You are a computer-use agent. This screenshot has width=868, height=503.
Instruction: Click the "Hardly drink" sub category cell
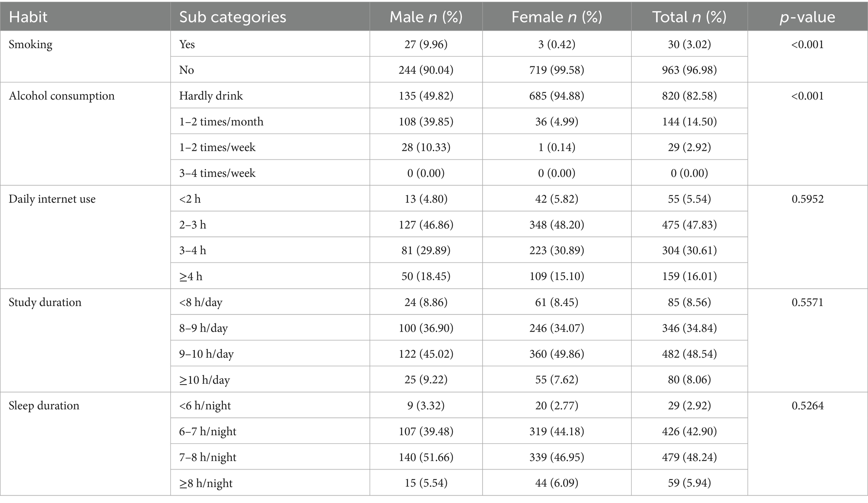pyautogui.click(x=211, y=96)
